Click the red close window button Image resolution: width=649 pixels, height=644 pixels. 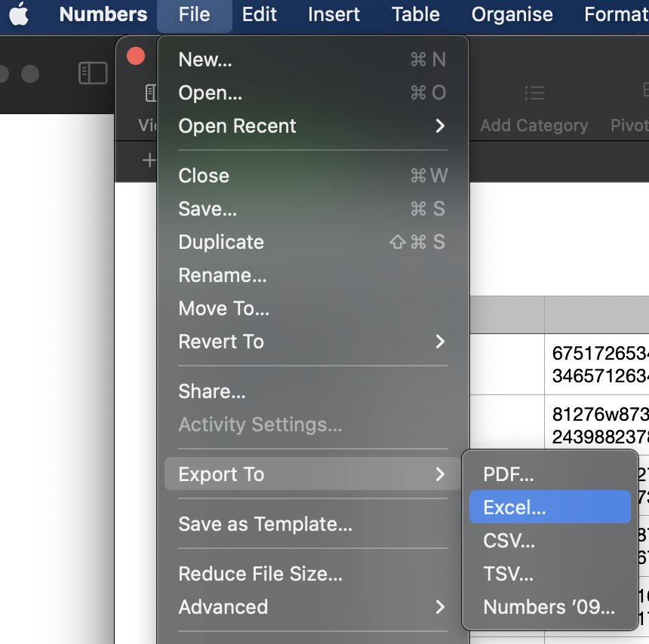136,56
